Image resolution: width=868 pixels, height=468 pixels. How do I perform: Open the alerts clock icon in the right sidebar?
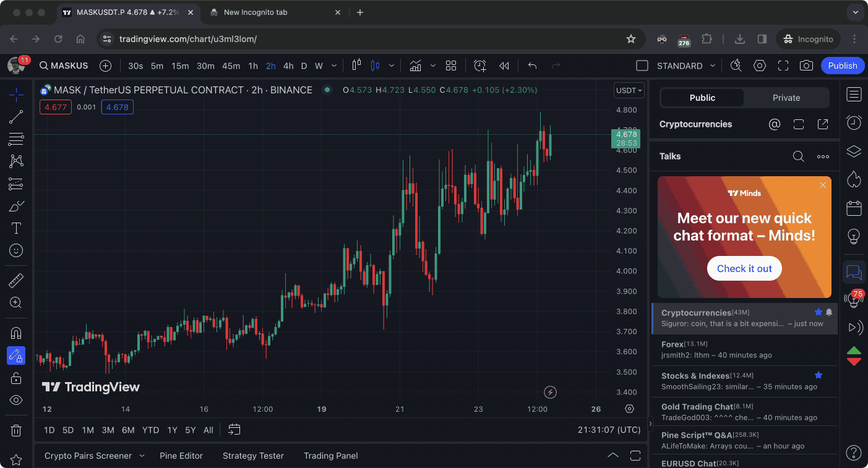tap(854, 122)
